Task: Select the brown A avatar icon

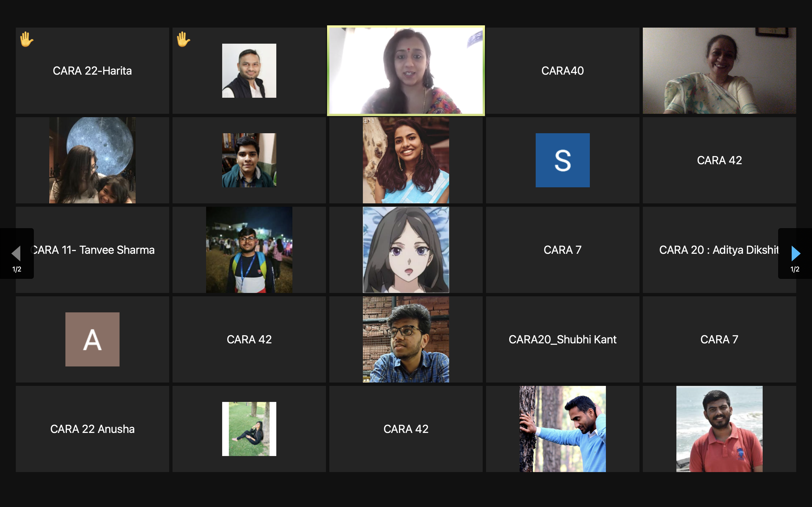Action: click(x=92, y=339)
